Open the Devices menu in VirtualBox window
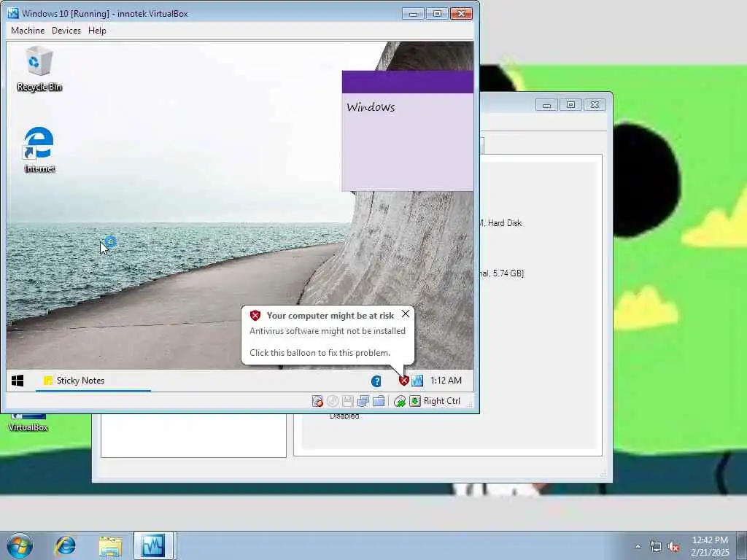This screenshot has height=560, width=747. 66,31
